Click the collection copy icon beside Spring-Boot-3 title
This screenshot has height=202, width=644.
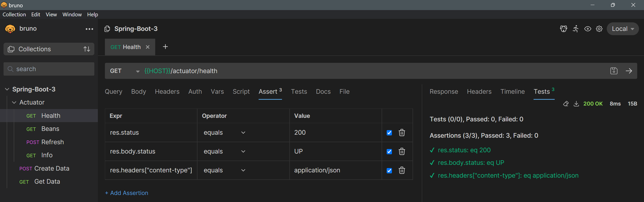(x=107, y=29)
